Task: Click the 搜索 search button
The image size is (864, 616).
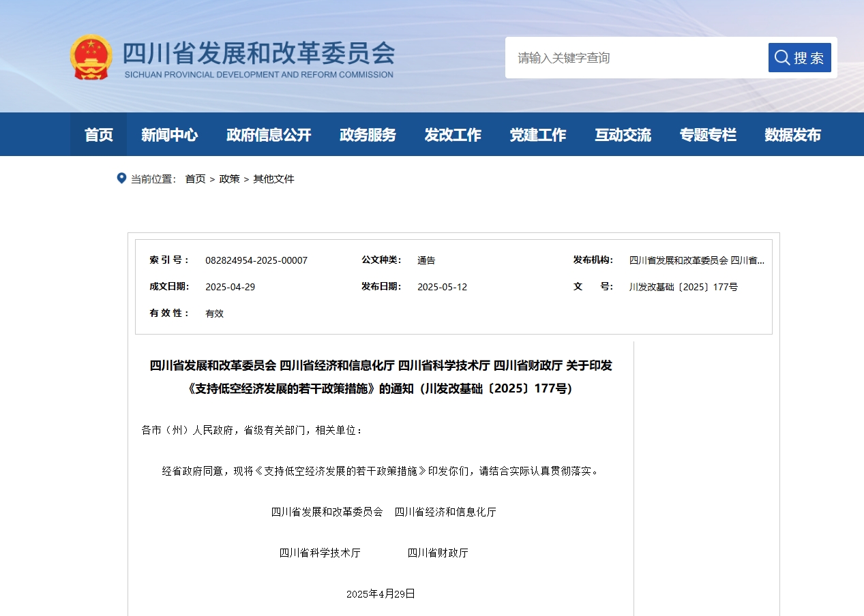Action: click(799, 58)
